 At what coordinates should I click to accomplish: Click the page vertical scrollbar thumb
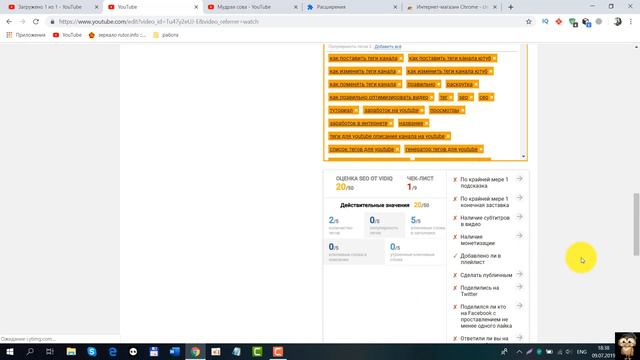[x=636, y=224]
